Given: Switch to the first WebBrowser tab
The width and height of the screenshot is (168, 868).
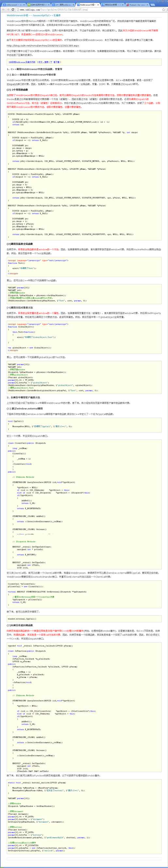Looking at the screenshot, I should (x=13, y=5).
